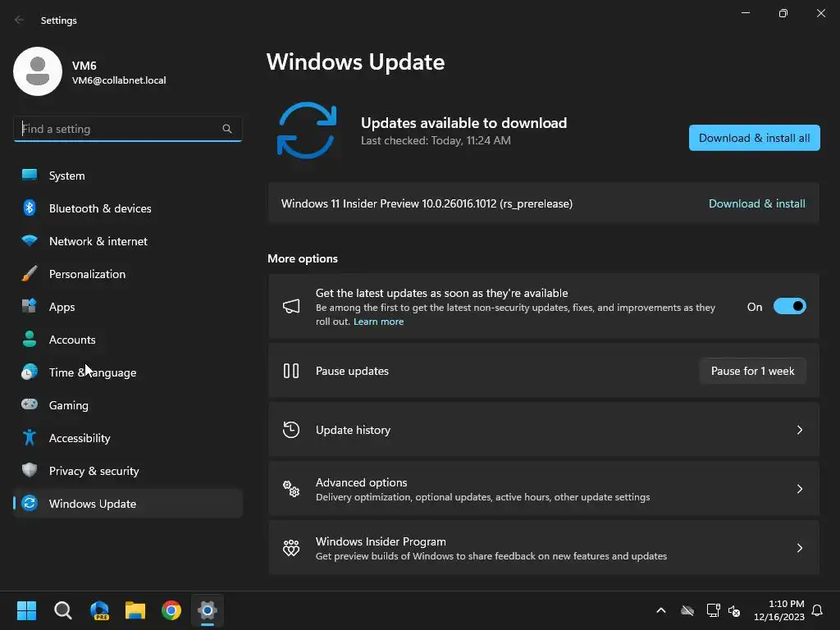Go to Accessibility settings
This screenshot has width=840, height=630.
coord(127,438)
